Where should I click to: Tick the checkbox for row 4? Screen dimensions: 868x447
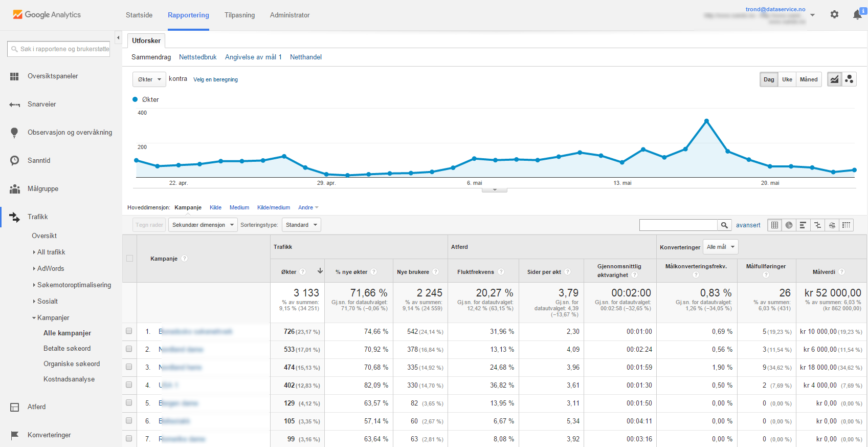click(x=129, y=385)
